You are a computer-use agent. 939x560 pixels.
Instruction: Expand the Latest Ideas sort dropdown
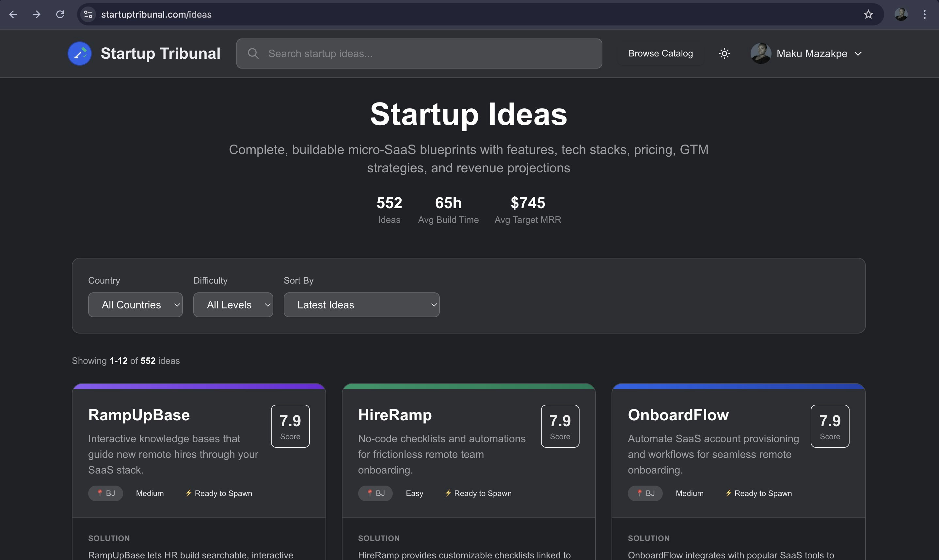pos(361,304)
